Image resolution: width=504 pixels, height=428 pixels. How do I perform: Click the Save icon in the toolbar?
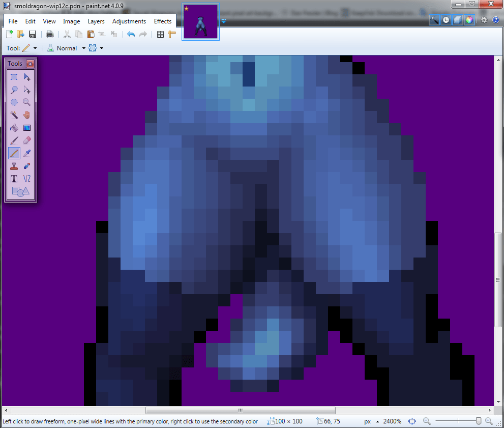tap(33, 34)
